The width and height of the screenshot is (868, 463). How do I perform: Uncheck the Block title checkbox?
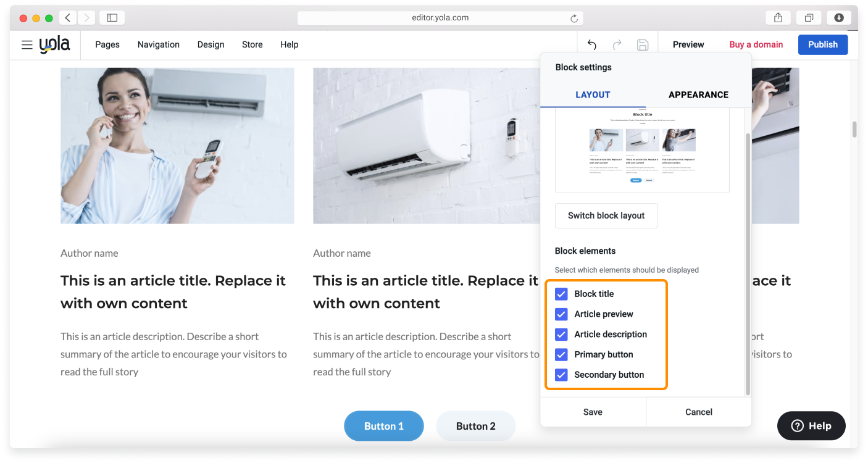[x=561, y=294]
